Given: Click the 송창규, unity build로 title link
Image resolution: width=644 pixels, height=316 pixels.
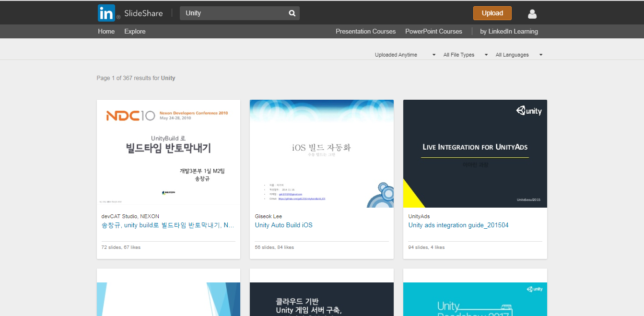Looking at the screenshot, I should pos(168,225).
